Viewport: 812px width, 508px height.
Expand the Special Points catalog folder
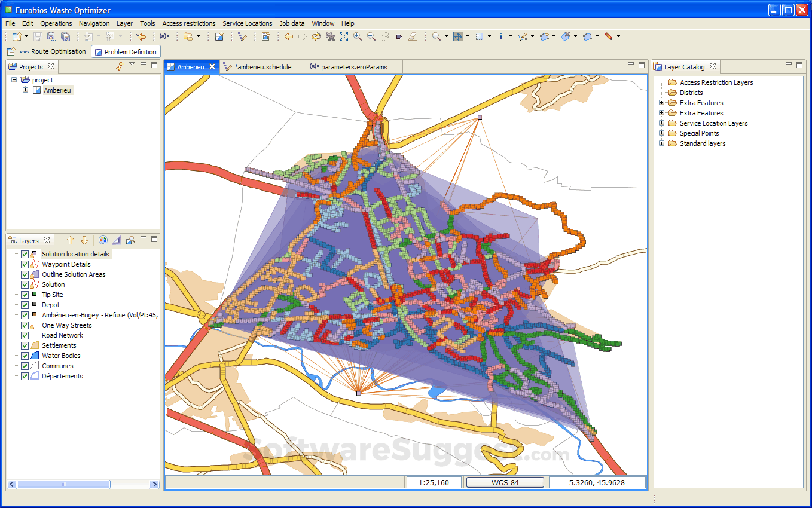tap(661, 133)
